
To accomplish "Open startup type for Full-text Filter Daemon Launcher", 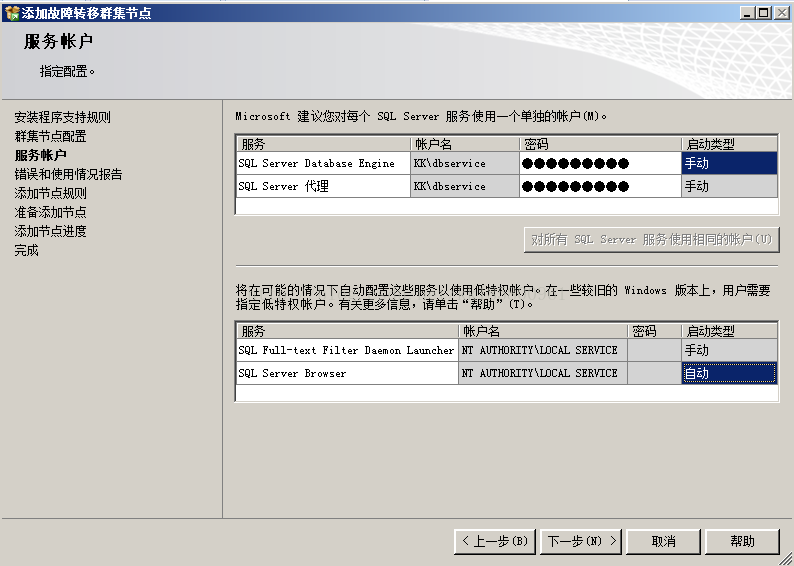I will coord(729,350).
